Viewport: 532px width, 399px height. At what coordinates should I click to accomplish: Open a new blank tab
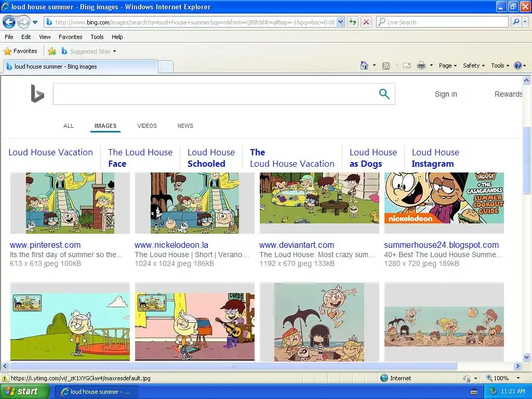(166, 67)
